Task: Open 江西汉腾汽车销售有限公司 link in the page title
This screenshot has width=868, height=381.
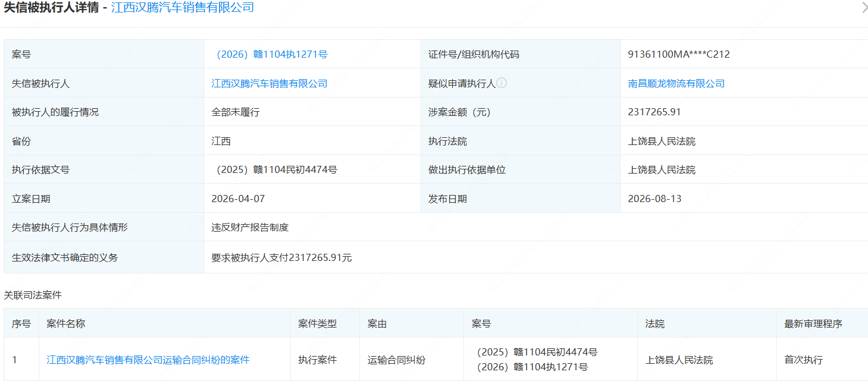Action: (x=183, y=8)
